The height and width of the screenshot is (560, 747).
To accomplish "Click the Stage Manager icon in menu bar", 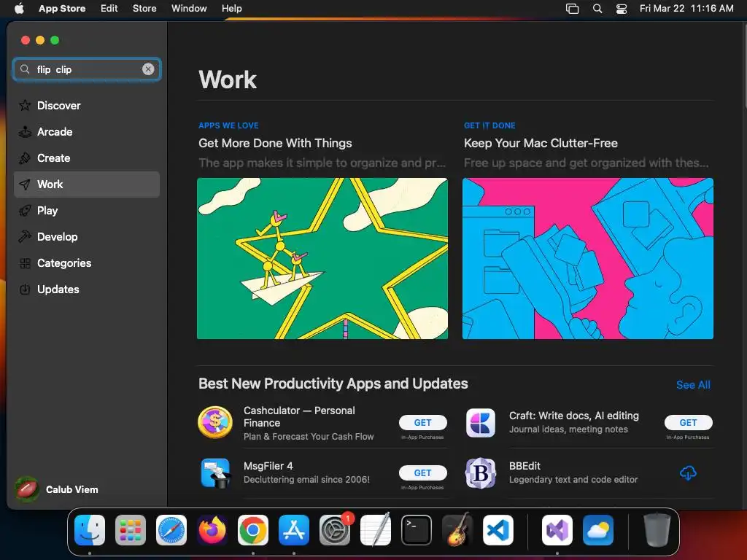I will pos(572,8).
